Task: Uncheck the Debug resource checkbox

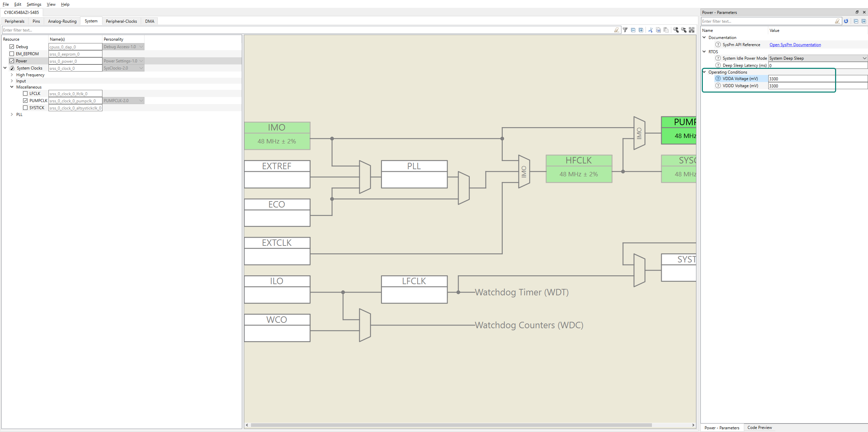Action: tap(12, 47)
